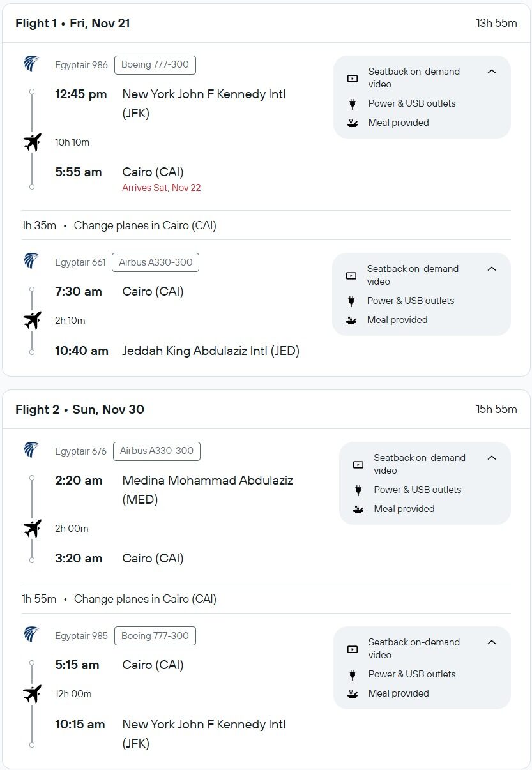Click the seatback video icon for Egyptair 986
Viewport: 532px width, 770px height.
click(x=353, y=78)
